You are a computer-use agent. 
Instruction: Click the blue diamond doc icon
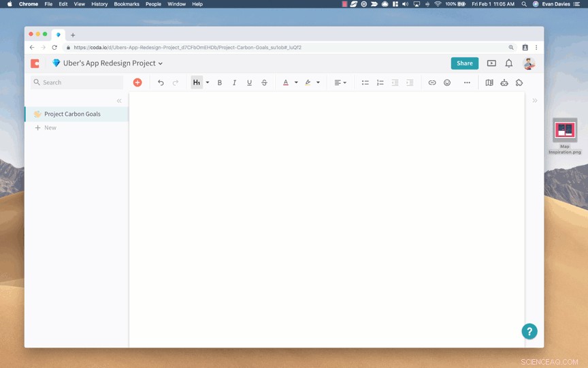coord(56,63)
